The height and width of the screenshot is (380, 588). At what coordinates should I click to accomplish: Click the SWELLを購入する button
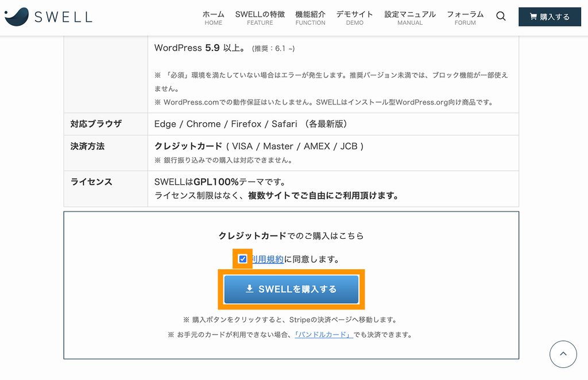[291, 289]
